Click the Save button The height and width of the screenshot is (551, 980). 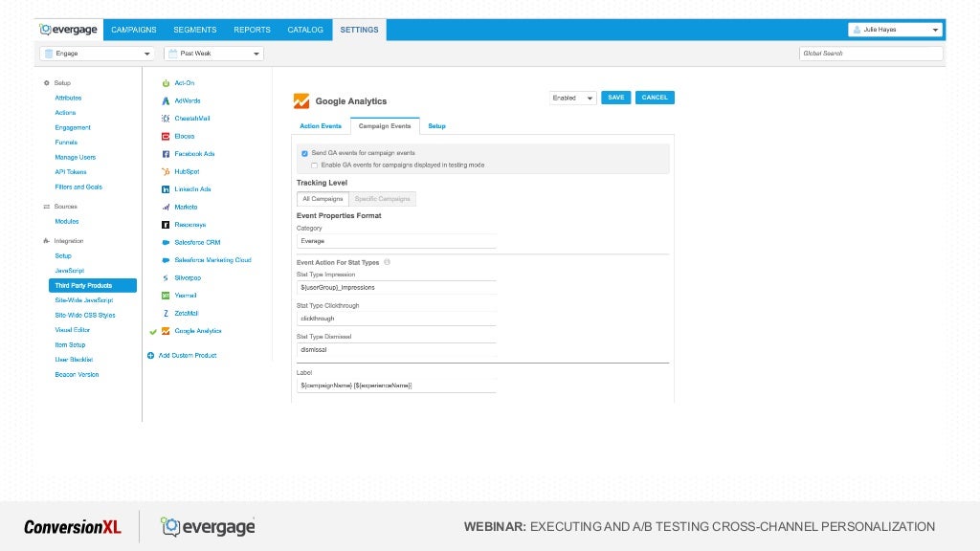[x=616, y=98]
